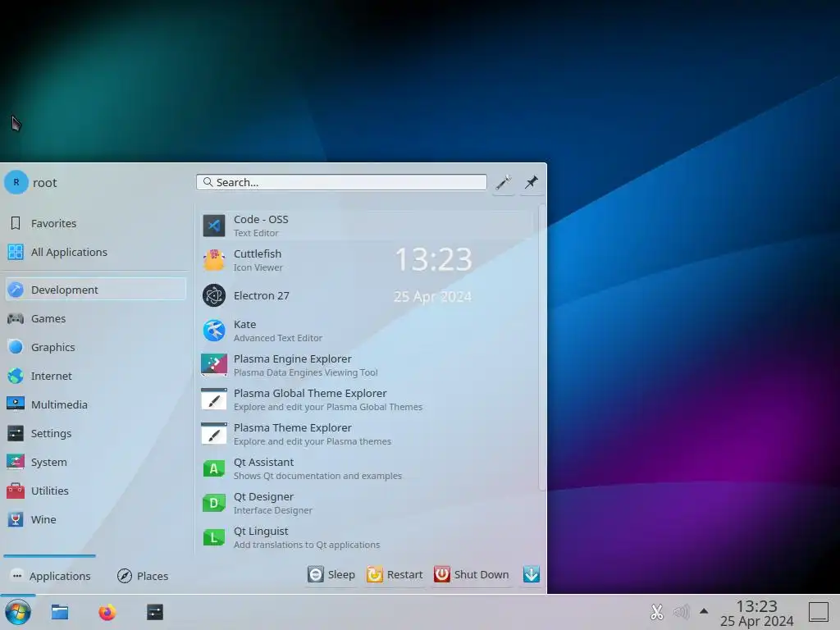Open the Multimedia category
The height and width of the screenshot is (630, 840).
tap(95, 404)
